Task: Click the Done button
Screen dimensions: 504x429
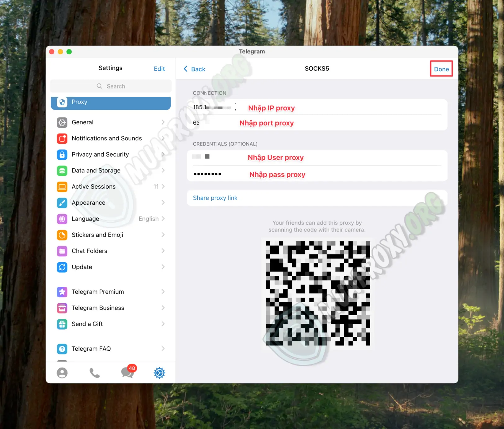Action: pyautogui.click(x=441, y=69)
